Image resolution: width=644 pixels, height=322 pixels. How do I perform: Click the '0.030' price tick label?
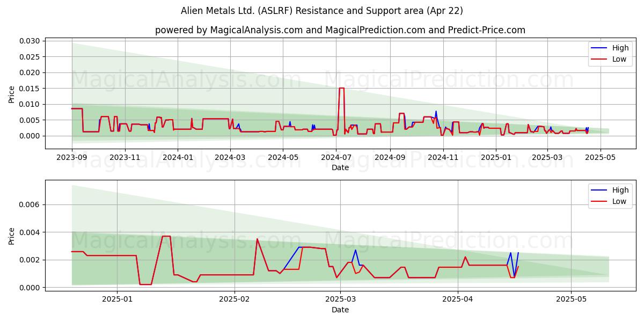pos(29,41)
